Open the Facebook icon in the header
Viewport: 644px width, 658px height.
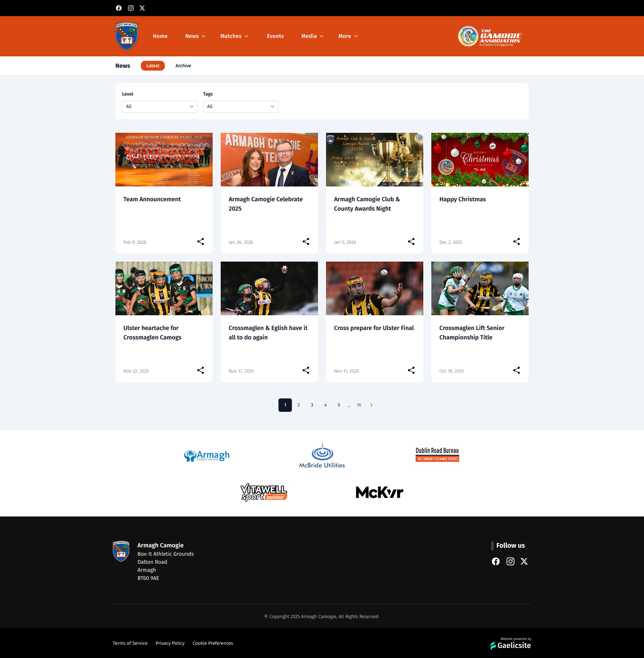(x=119, y=8)
